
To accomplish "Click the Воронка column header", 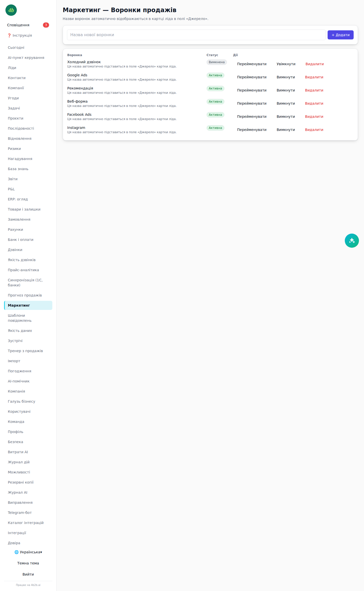I will [75, 55].
